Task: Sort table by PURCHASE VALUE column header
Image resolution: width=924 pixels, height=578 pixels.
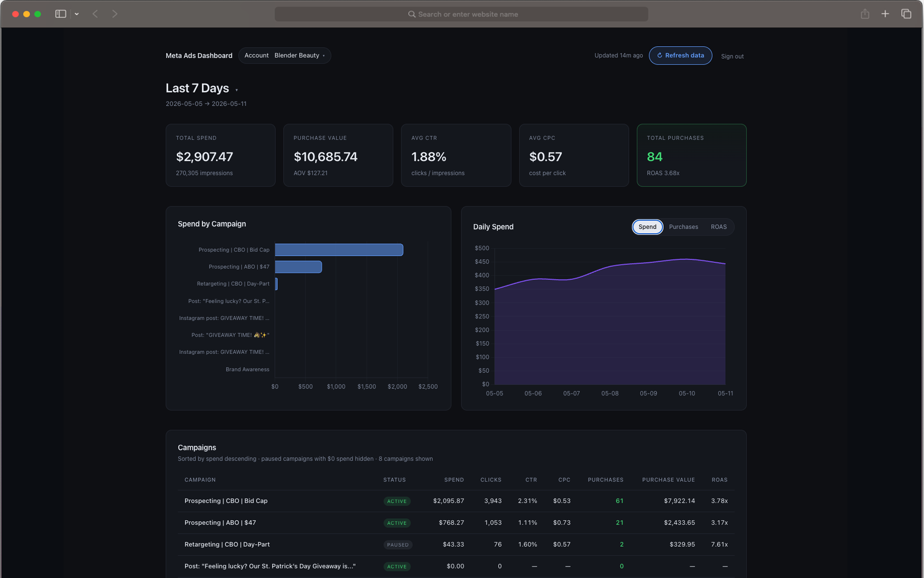Action: pyautogui.click(x=668, y=480)
